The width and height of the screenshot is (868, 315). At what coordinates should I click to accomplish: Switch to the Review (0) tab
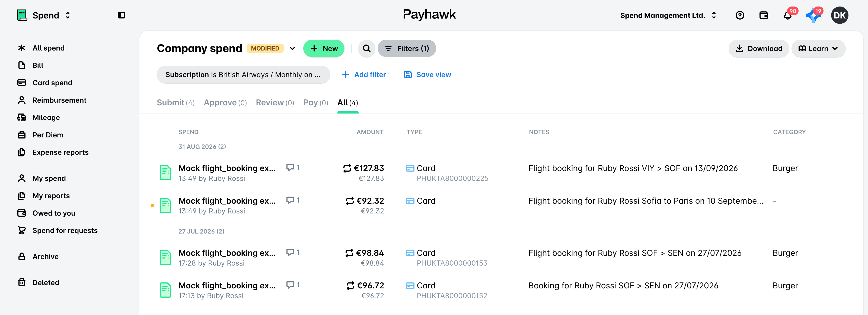pyautogui.click(x=275, y=103)
